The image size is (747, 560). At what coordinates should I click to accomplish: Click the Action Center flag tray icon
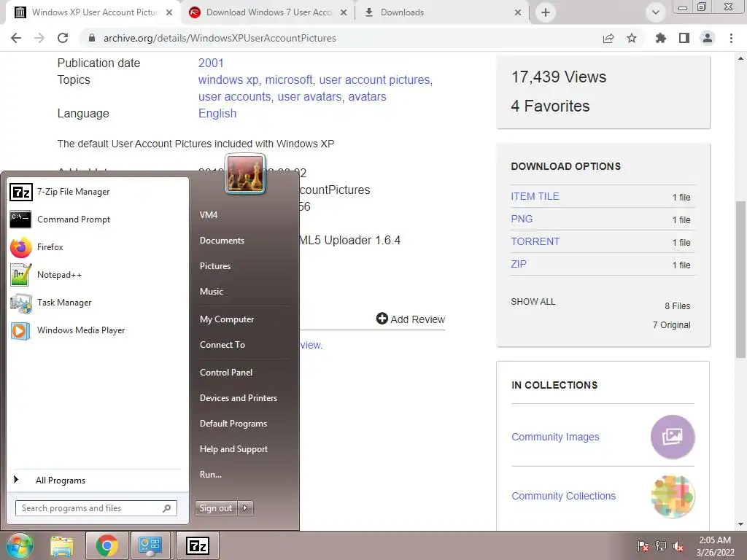643,546
